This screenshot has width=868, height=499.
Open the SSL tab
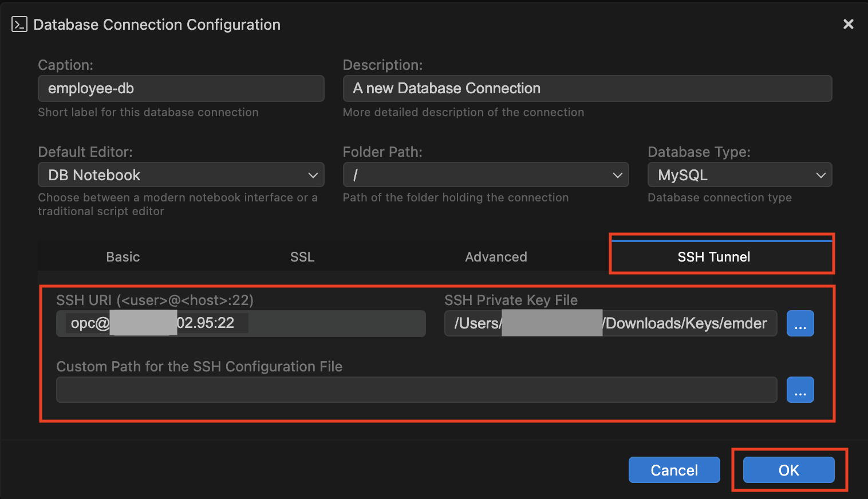click(x=302, y=257)
